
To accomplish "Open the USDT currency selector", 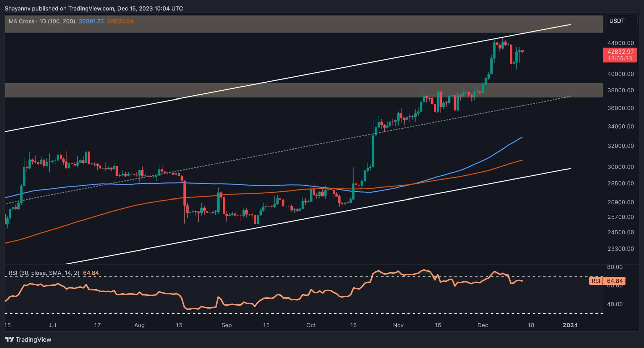I will click(x=621, y=21).
